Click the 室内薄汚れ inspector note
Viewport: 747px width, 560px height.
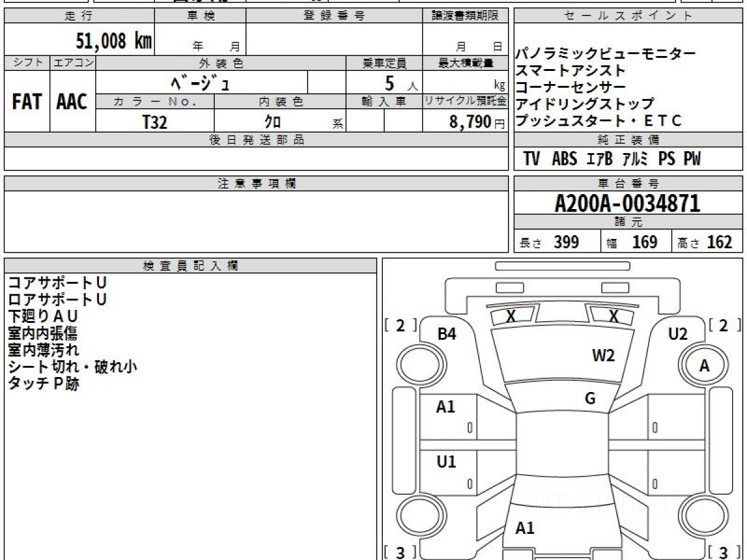point(43,350)
